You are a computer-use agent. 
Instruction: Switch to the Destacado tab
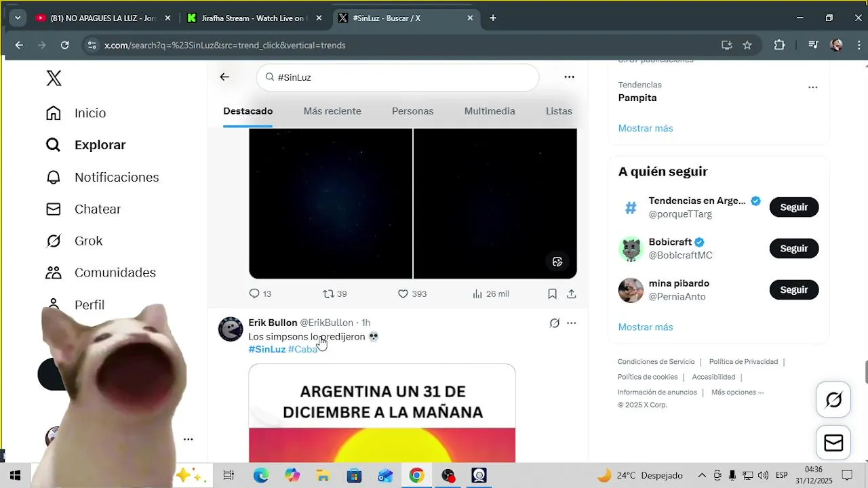coord(248,111)
